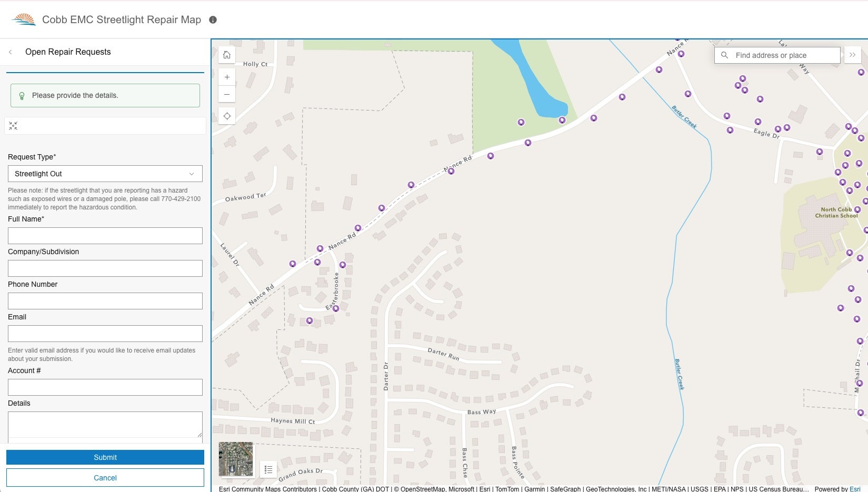
Task: Submit the repair request form
Action: (x=105, y=457)
